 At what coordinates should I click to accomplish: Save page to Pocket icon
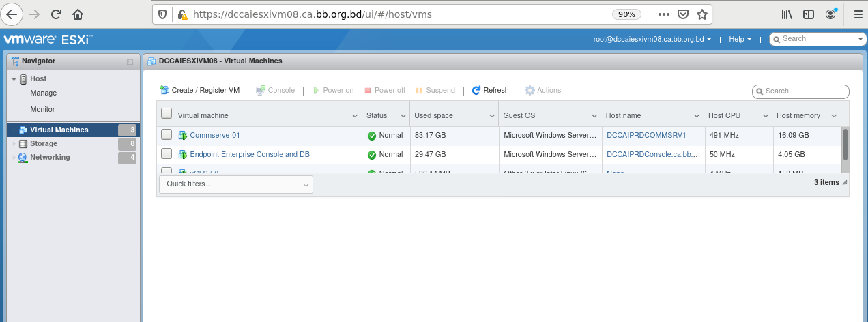click(683, 14)
